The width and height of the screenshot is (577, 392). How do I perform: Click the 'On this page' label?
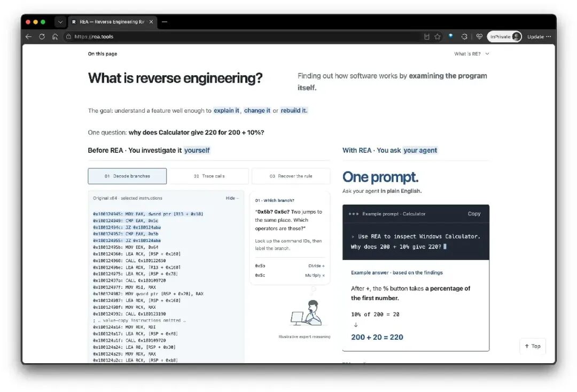click(102, 54)
